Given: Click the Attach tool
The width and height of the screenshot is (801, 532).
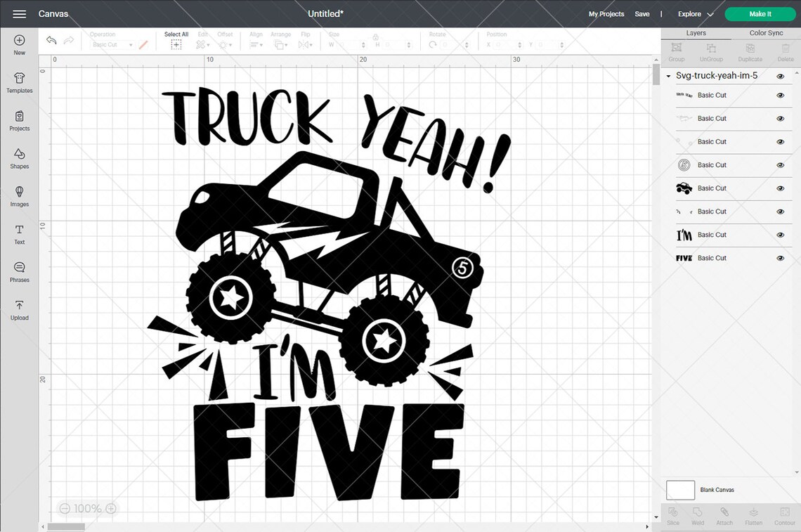Looking at the screenshot, I should click(724, 516).
